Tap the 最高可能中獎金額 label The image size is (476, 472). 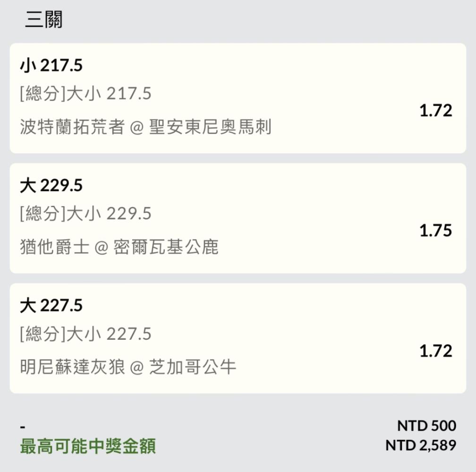[88, 446]
